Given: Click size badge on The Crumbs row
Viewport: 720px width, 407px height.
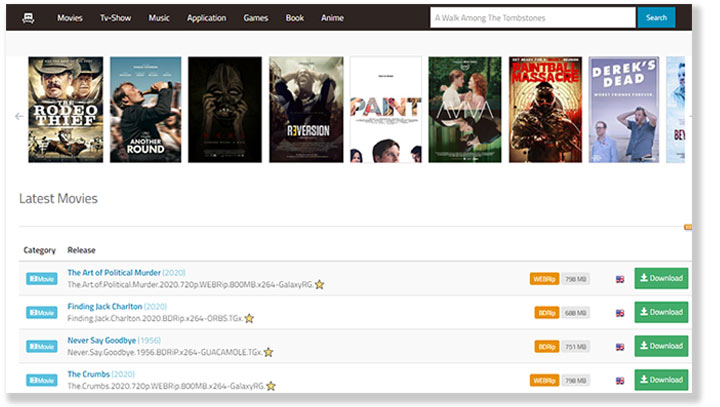Looking at the screenshot, I should click(576, 380).
